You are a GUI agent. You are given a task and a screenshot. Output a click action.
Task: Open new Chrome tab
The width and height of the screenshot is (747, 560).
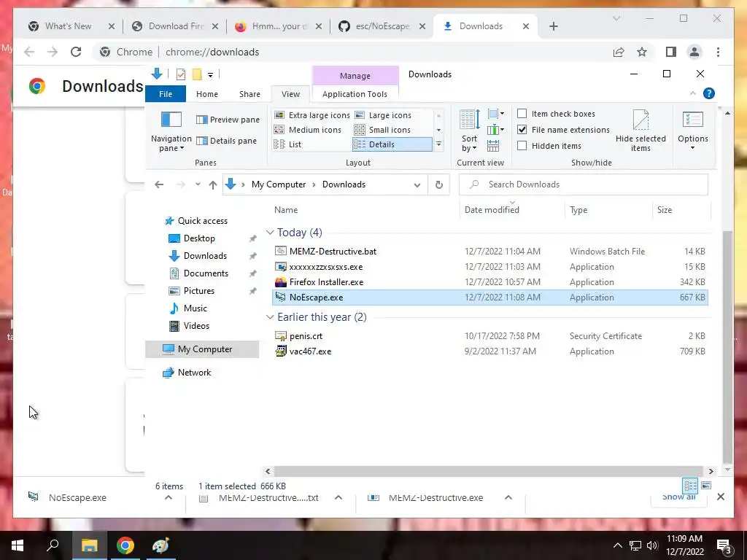click(x=553, y=26)
